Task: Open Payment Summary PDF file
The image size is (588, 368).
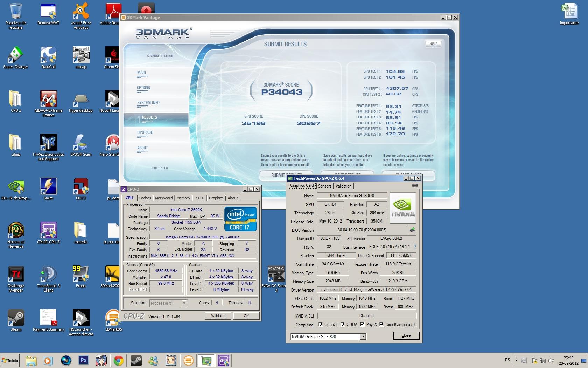Action: pos(48,321)
